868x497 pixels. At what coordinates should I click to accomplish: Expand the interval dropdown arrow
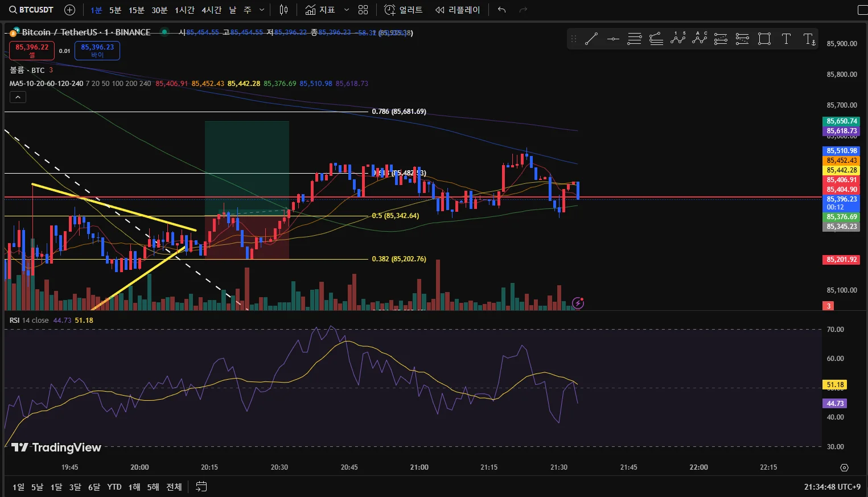[262, 10]
